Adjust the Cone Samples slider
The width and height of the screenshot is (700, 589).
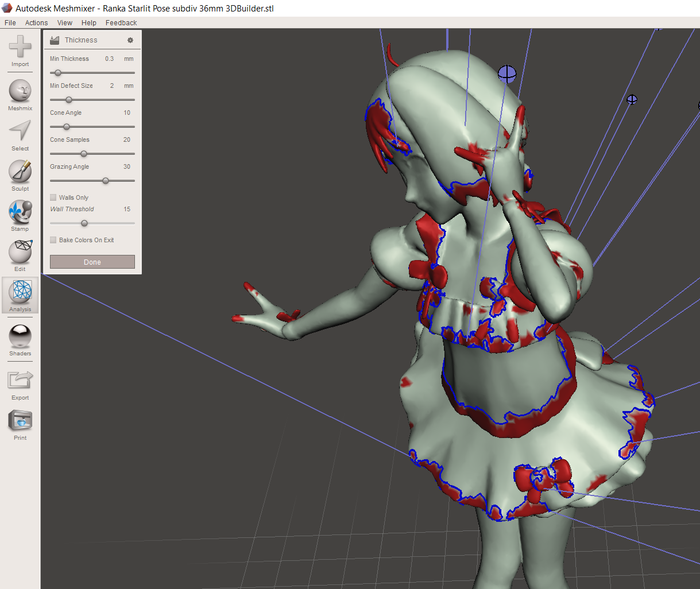point(92,154)
